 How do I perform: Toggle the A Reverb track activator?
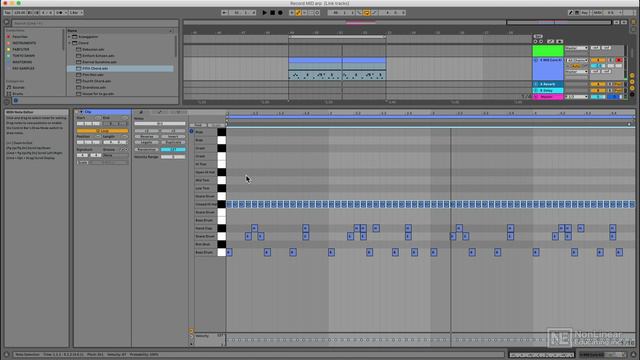click(x=598, y=84)
